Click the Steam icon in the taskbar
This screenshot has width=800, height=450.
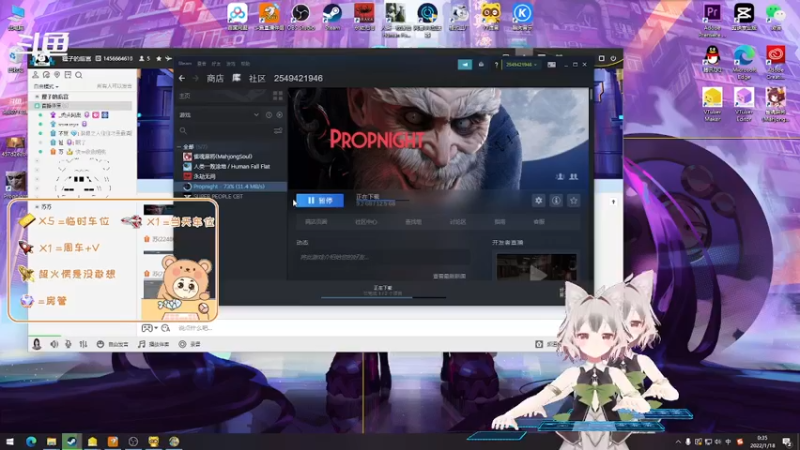coord(71,441)
